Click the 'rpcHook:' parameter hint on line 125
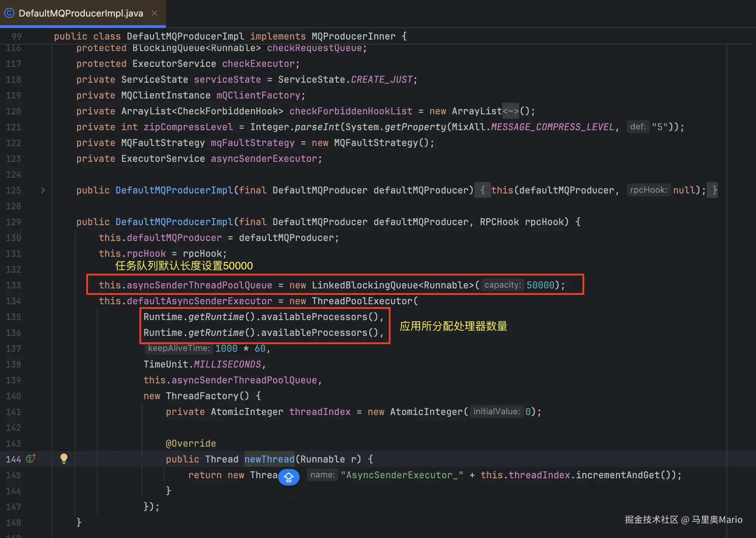The width and height of the screenshot is (756, 538). [x=648, y=190]
